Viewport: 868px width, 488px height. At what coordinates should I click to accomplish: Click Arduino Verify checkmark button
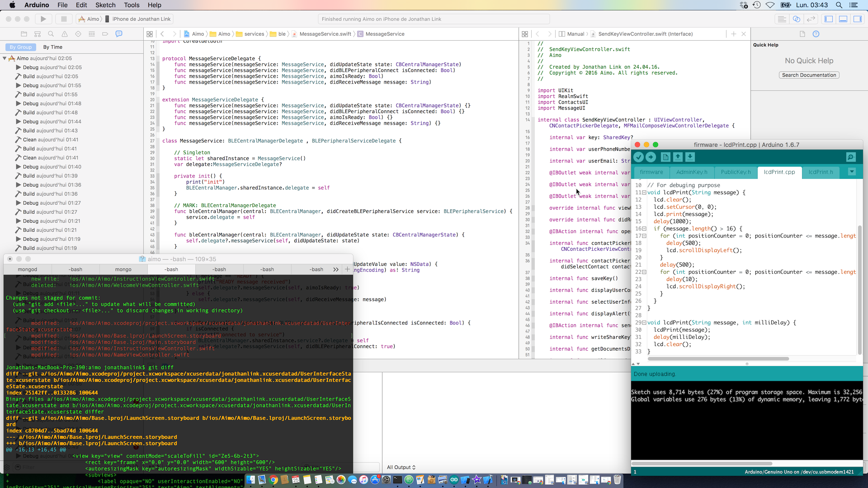(638, 157)
